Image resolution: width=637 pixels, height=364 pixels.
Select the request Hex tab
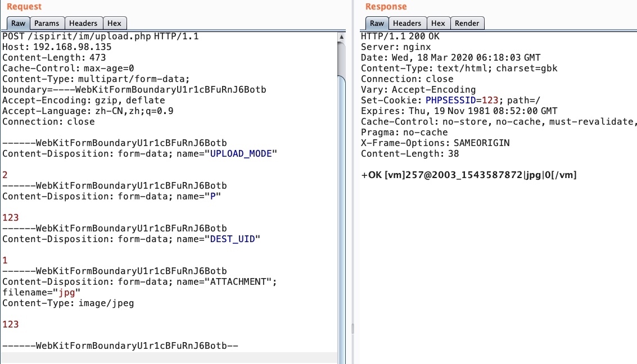114,23
